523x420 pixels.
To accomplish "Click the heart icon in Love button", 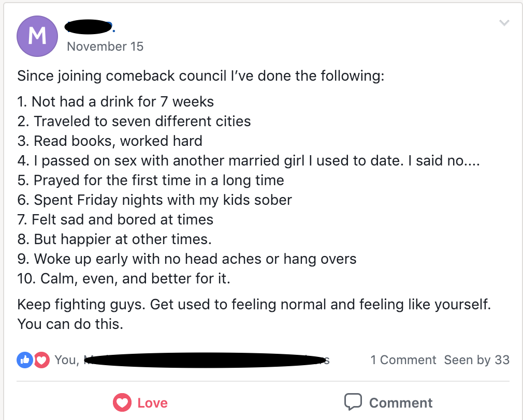I will (122, 402).
